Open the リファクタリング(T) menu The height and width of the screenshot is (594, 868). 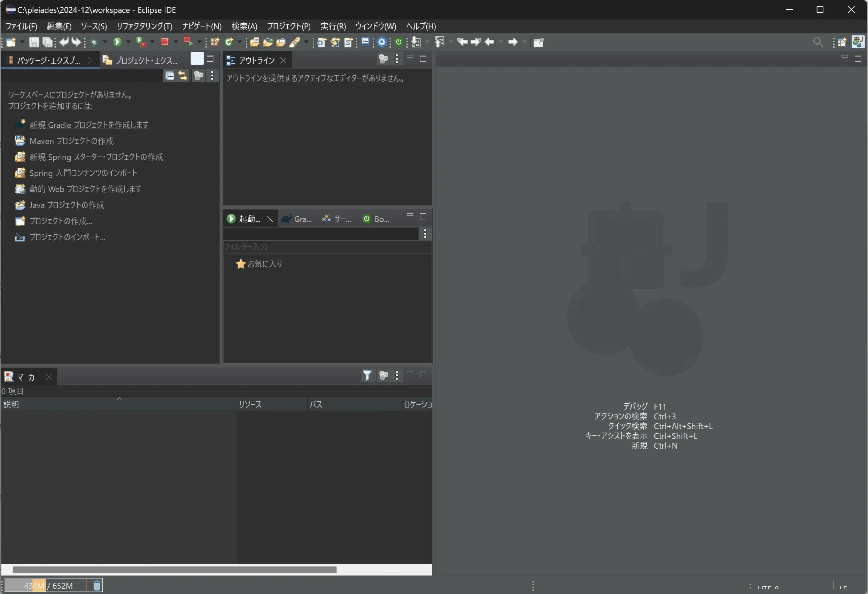tap(145, 26)
